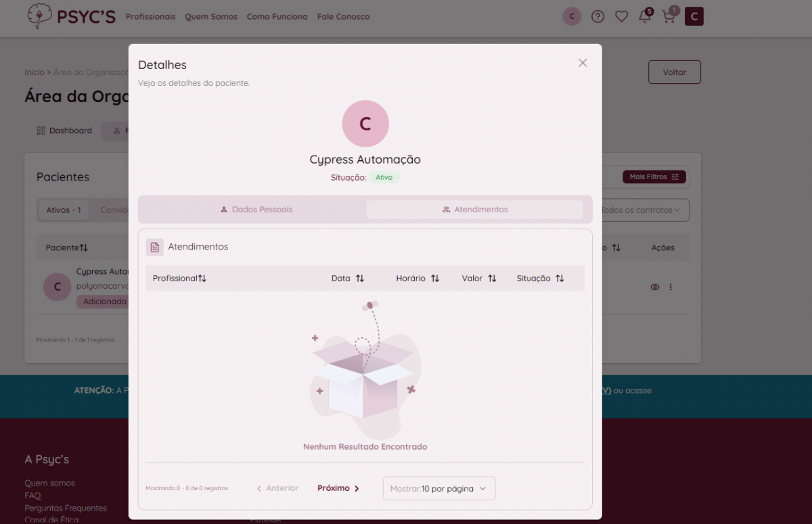The width and height of the screenshot is (812, 524).
Task: Sort by Situação column arrows
Action: pos(560,279)
